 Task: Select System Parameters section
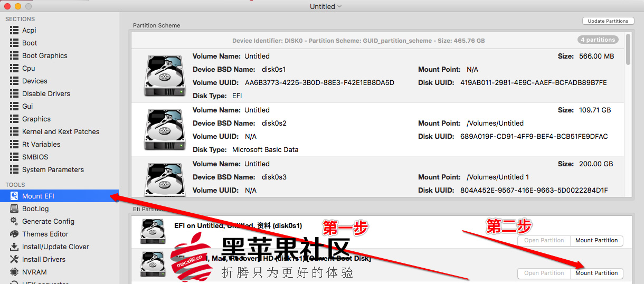click(53, 169)
